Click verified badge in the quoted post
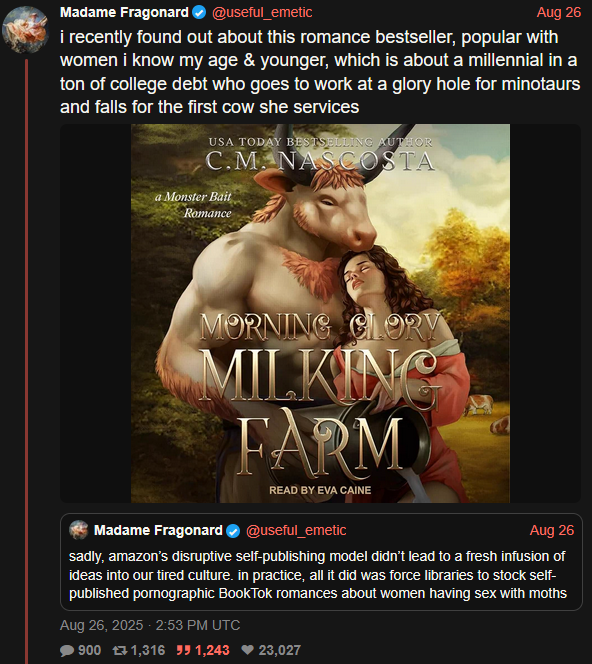This screenshot has width=592, height=664. coord(233,531)
